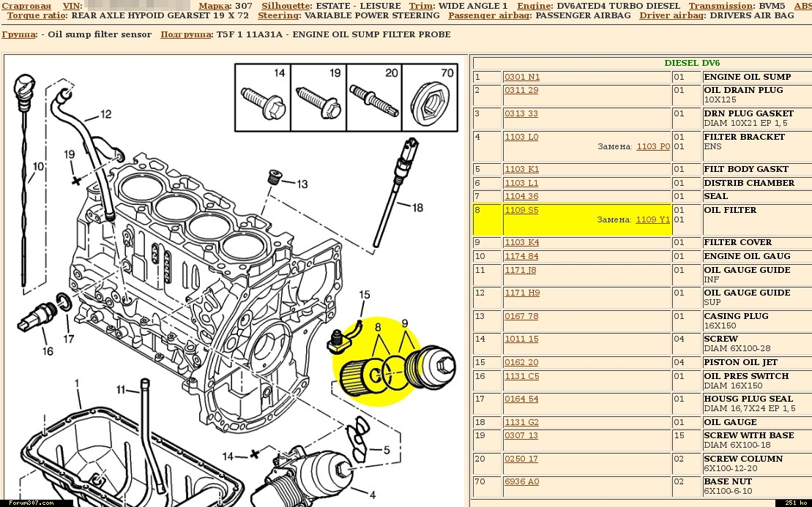
Task: Click the VIN header link
Action: [x=72, y=6]
